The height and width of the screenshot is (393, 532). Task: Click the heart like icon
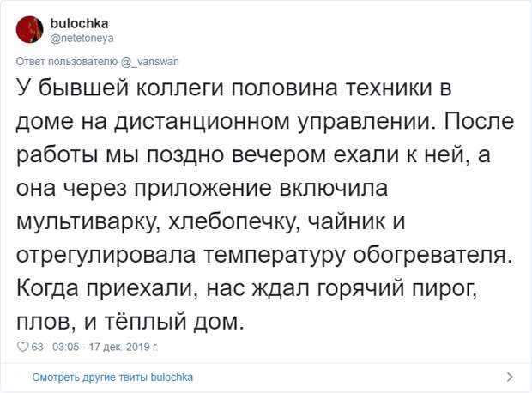[x=22, y=347]
